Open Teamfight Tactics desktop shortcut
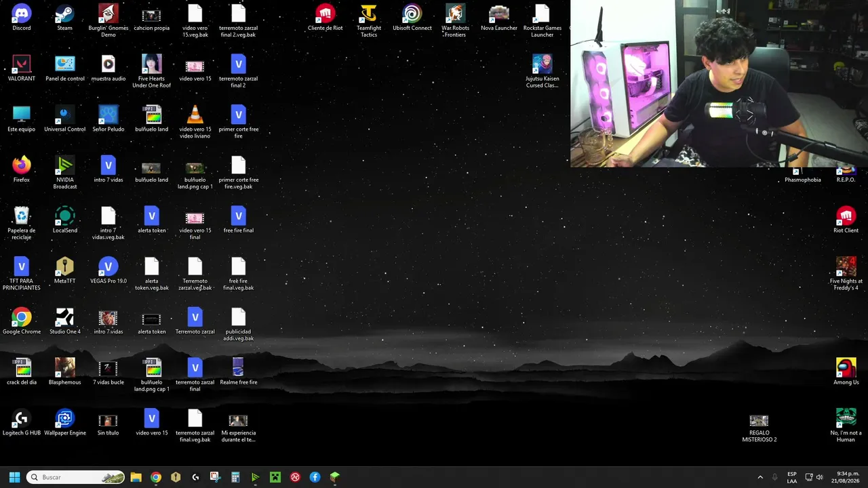 tap(368, 21)
